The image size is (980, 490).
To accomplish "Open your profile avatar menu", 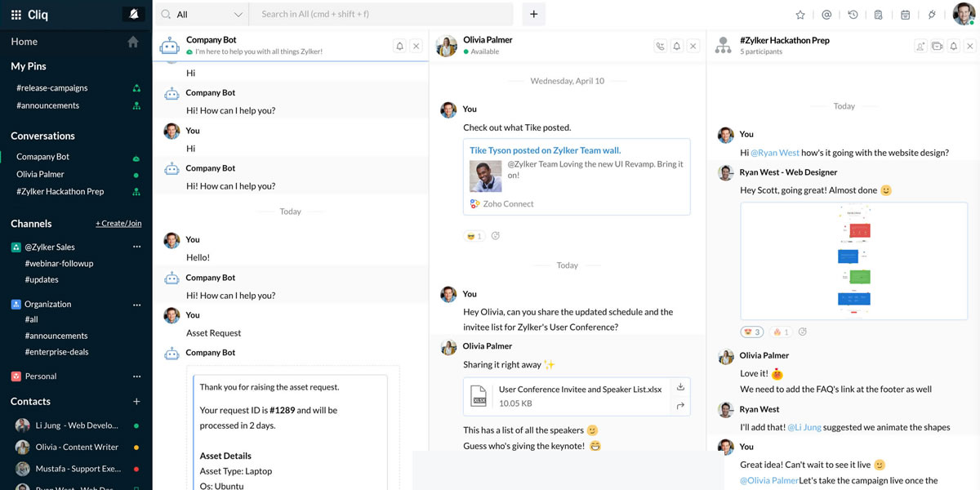I will [964, 14].
